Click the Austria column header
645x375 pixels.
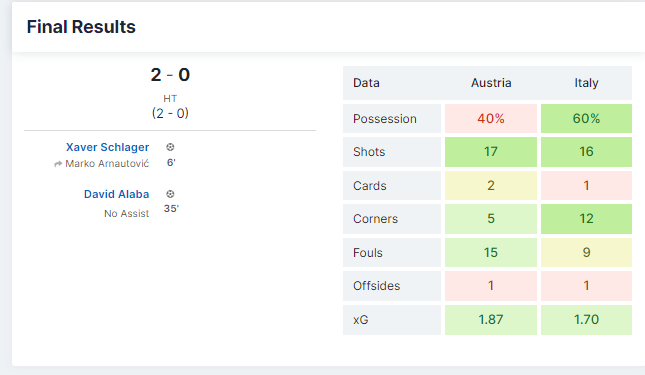(491, 83)
